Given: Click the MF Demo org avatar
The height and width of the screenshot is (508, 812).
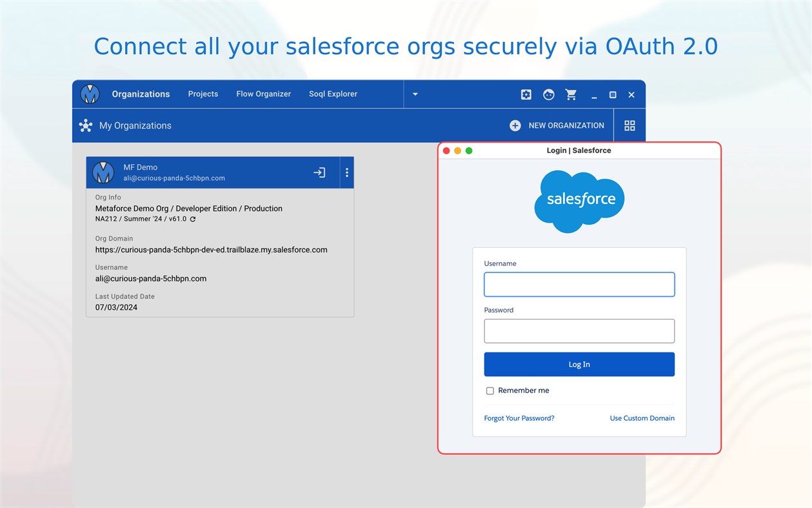Looking at the screenshot, I should tap(103, 172).
